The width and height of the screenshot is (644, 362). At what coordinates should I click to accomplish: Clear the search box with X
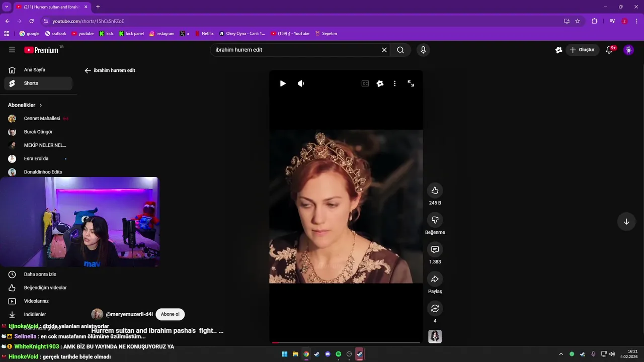tap(384, 50)
